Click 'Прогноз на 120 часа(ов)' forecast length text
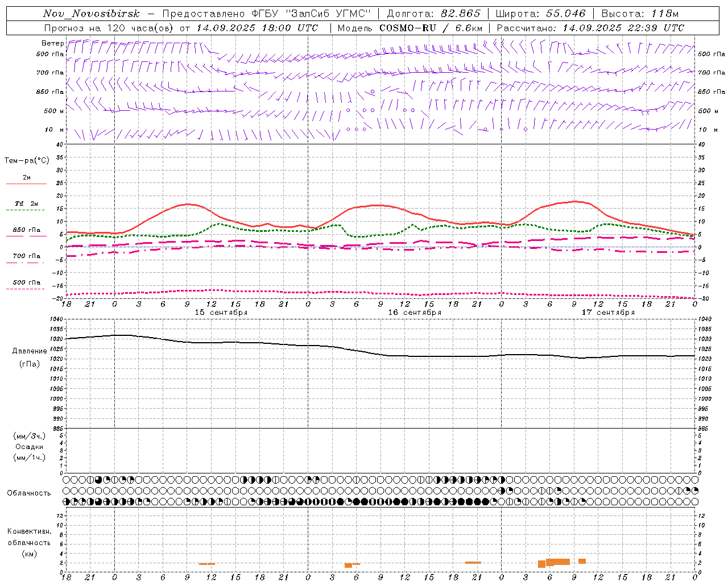 (x=109, y=28)
